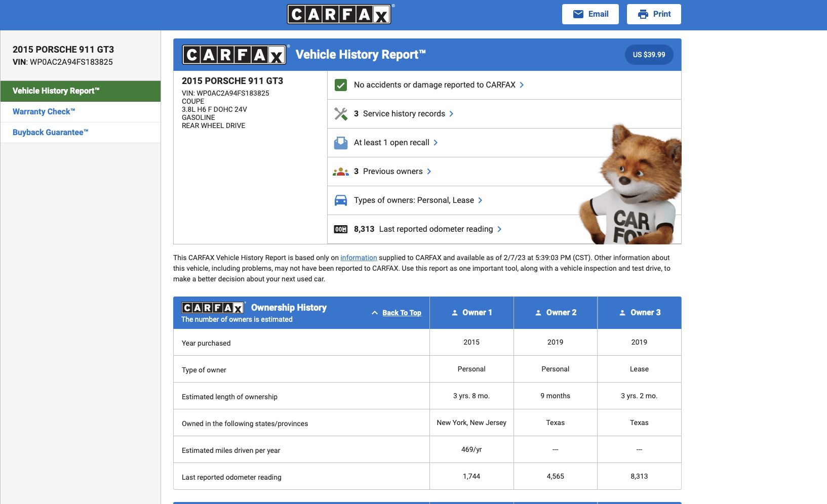Click the Back To Top link
Screen dimensions: 827x504
click(402, 313)
